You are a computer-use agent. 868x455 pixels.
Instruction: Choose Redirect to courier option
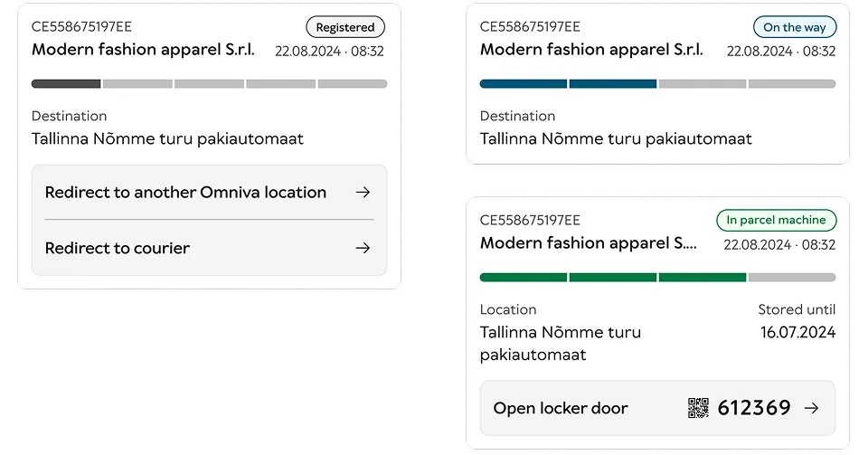point(209,248)
